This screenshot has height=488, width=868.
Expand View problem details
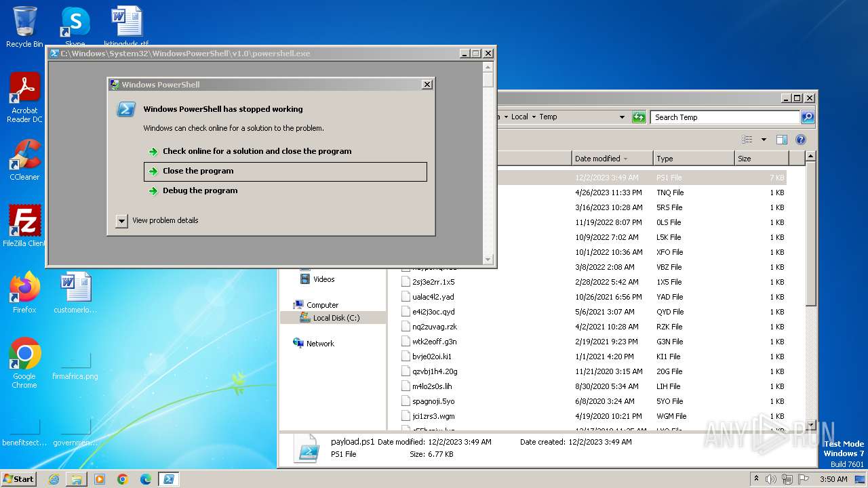(x=159, y=220)
